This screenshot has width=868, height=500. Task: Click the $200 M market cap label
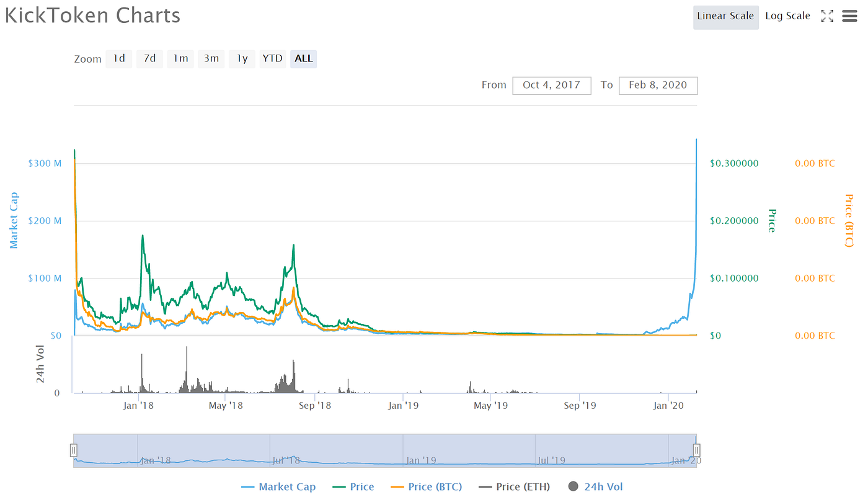click(x=45, y=221)
